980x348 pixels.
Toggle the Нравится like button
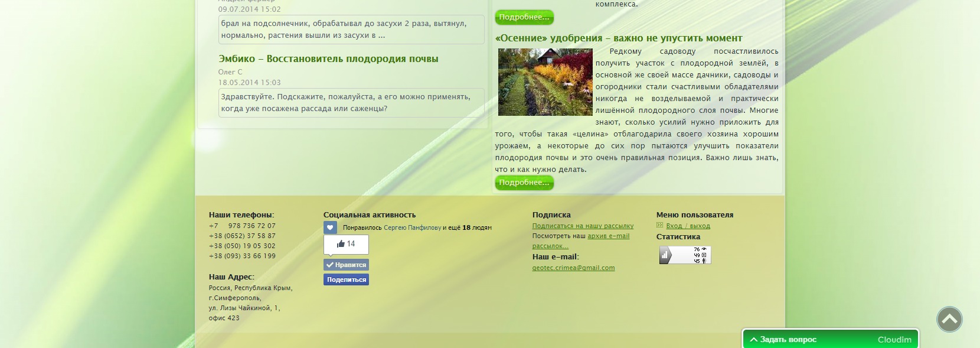346,265
